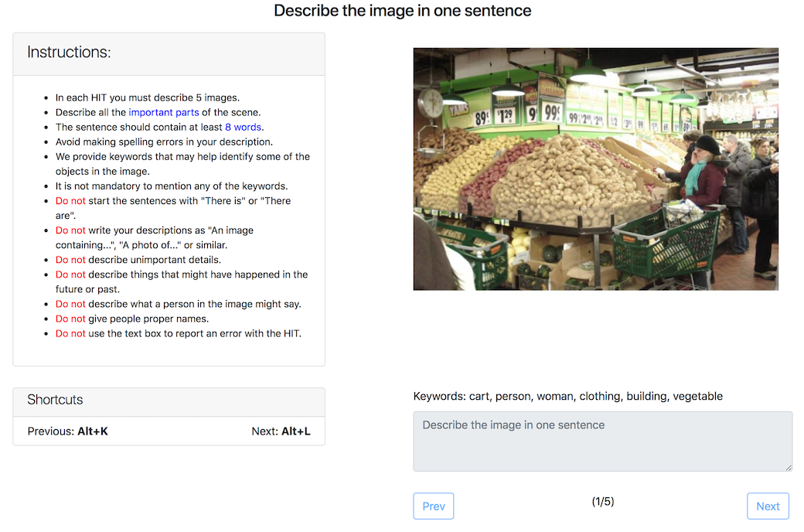Click the 89 cent price sign in the photo
The image size is (804, 532).
[x=481, y=118]
